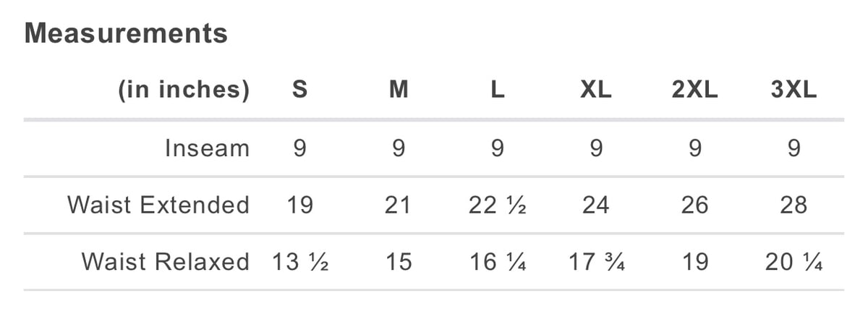Image resolution: width=868 pixels, height=314 pixels.
Task: Click the Waist Extended row label
Action: [158, 205]
